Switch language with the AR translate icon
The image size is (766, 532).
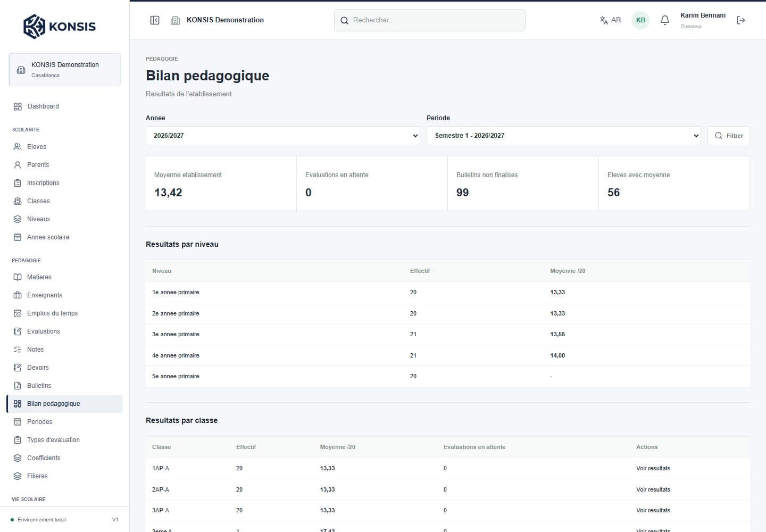[x=610, y=20]
